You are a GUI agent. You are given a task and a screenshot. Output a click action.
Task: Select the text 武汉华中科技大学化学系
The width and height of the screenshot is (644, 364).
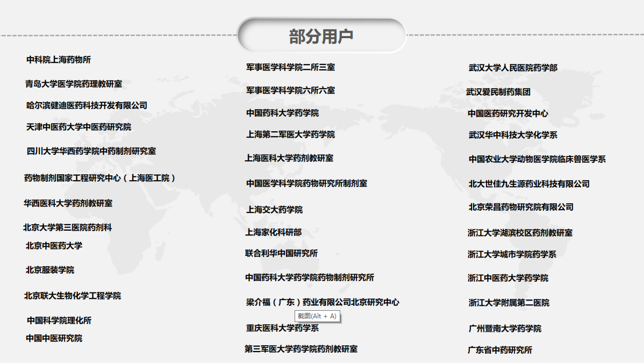coord(513,135)
